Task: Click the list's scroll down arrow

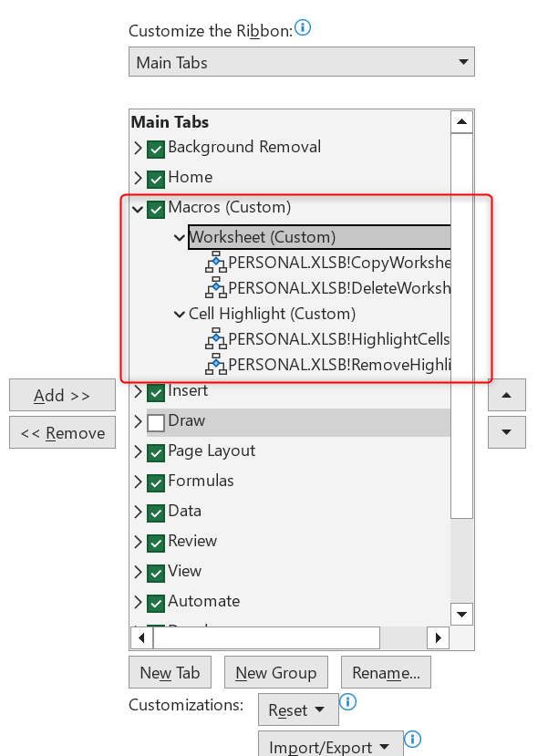Action: (461, 614)
